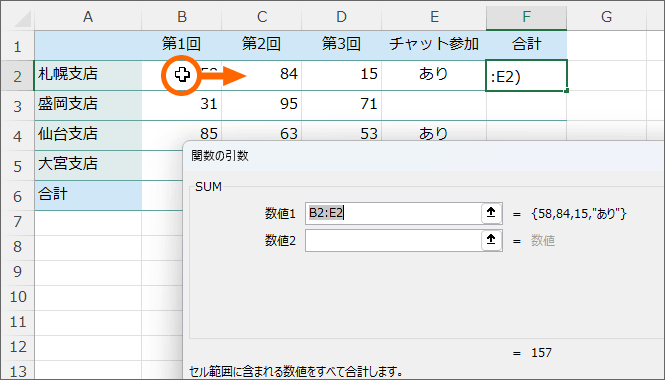Click cell containing 85
Screen dimensions: 665x380
pyautogui.click(x=182, y=131)
